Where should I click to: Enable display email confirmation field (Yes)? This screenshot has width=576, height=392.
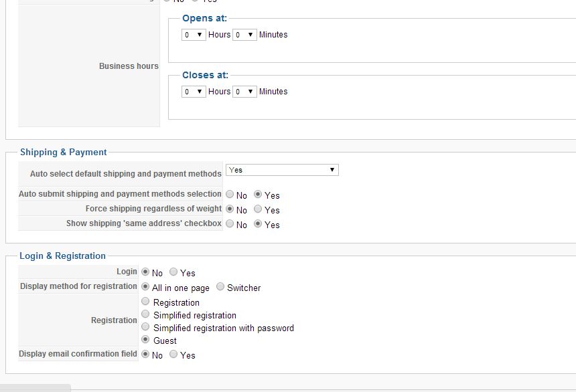173,355
